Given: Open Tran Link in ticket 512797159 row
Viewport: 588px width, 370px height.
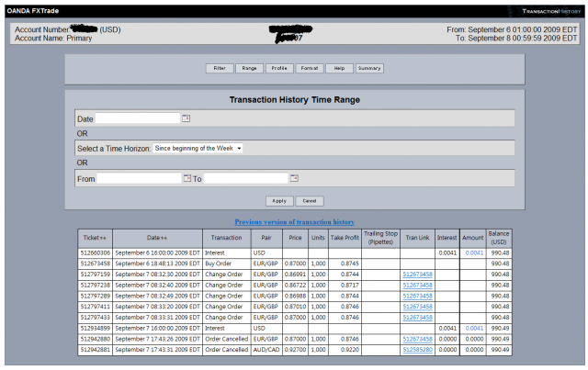Looking at the screenshot, I should tap(417, 275).
